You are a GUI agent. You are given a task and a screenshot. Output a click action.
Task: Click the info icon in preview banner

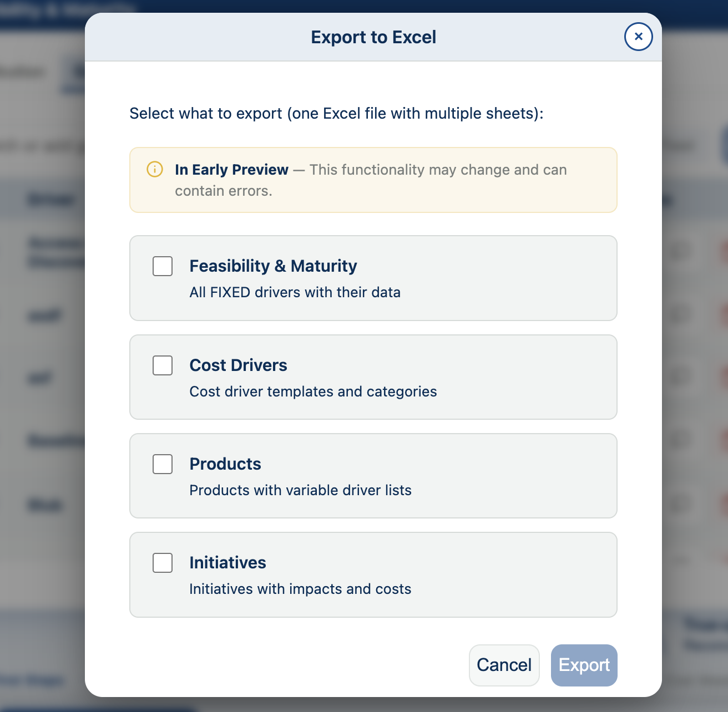coord(155,169)
